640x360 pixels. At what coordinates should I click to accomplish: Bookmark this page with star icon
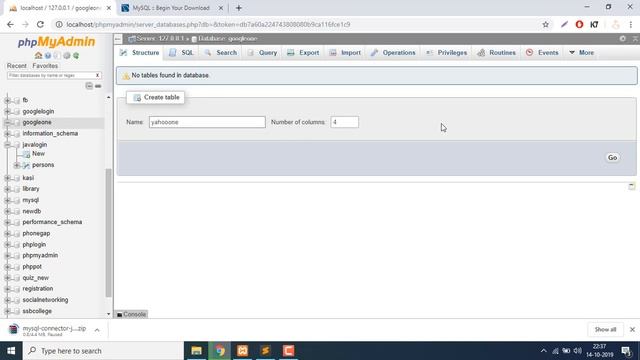point(545,24)
